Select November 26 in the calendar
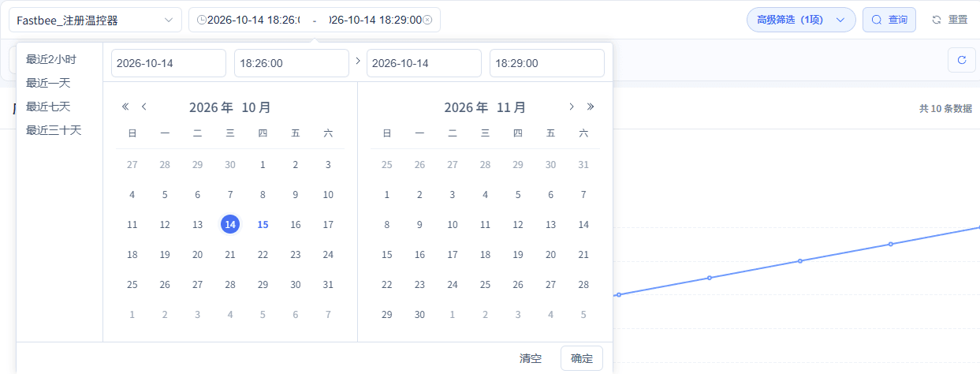Screen dimensions: 980x374 click(518, 285)
